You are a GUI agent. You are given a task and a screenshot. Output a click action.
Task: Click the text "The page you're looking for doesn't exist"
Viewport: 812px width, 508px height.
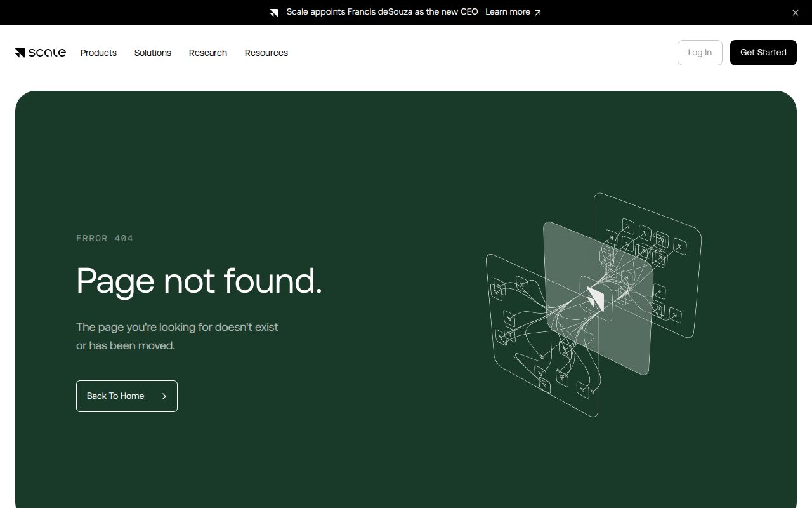point(178,327)
